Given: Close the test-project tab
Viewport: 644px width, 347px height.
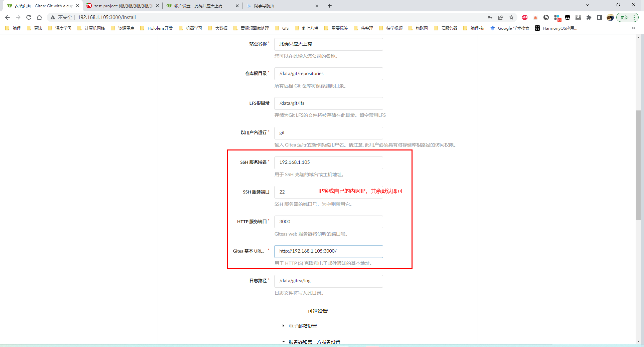Looking at the screenshot, I should (157, 6).
